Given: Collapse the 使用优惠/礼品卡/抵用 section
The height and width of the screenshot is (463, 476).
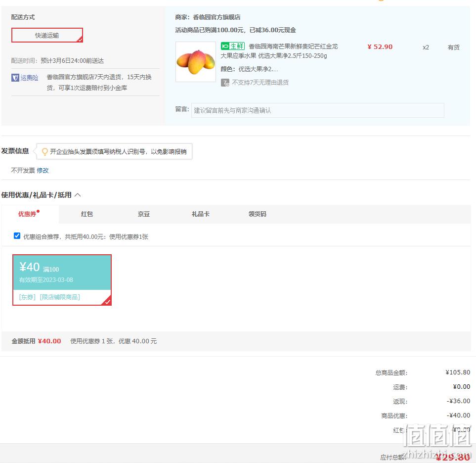Looking at the screenshot, I should click(x=78, y=195).
